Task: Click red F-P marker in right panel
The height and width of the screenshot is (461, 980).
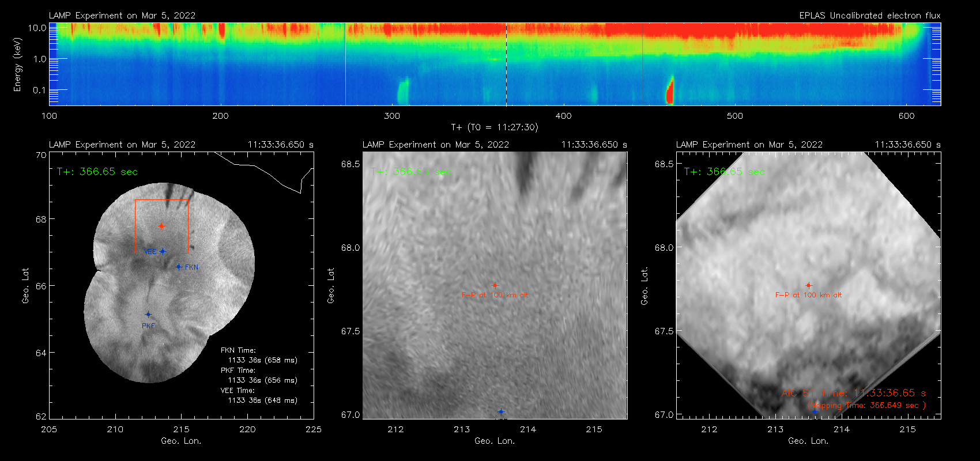Action: [808, 285]
